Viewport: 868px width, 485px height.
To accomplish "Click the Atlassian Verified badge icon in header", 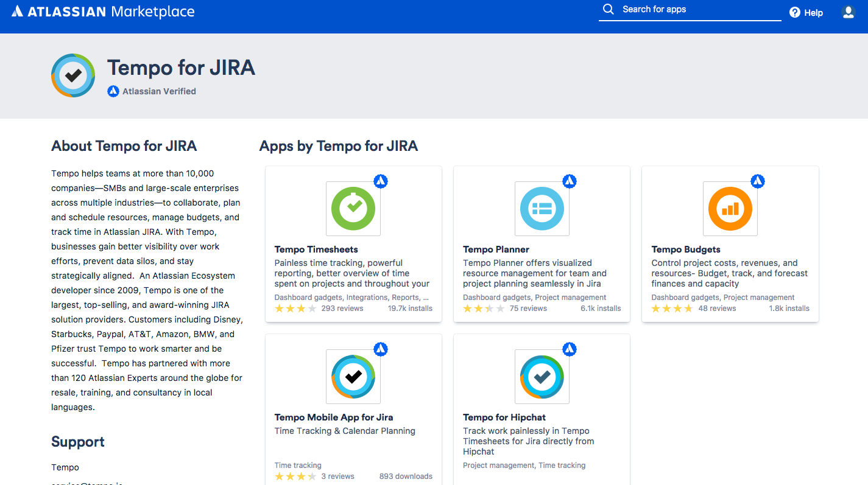I will tap(113, 91).
